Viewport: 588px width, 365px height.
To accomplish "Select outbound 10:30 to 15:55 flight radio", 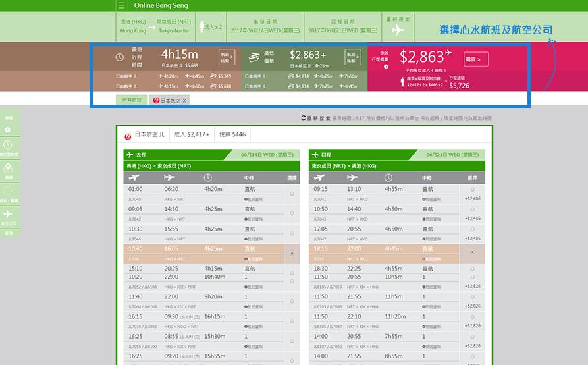I will coord(292,233).
